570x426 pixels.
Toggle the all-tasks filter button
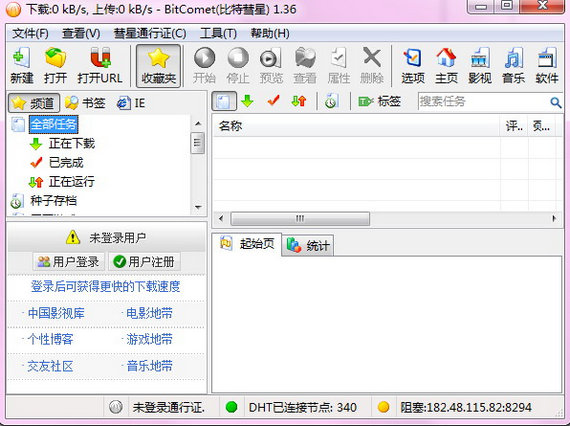point(224,101)
